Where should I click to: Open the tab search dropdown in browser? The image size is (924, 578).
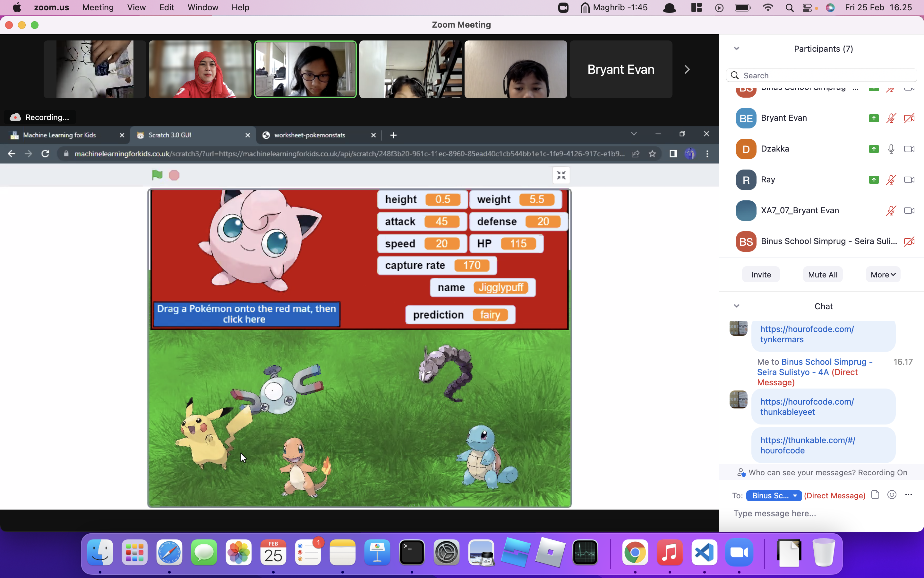coord(634,134)
